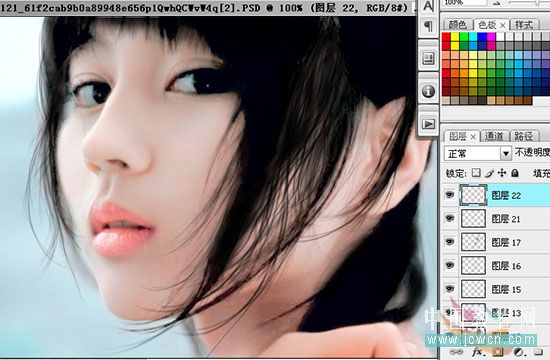Select the layer named 图层 22
The height and width of the screenshot is (360, 550).
coord(506,195)
